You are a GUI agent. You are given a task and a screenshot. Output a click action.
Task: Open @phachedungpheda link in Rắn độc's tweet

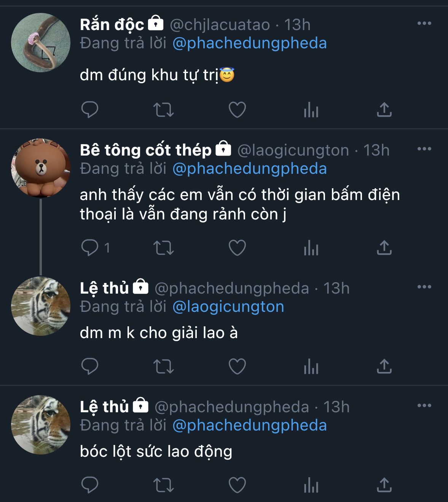point(250,43)
